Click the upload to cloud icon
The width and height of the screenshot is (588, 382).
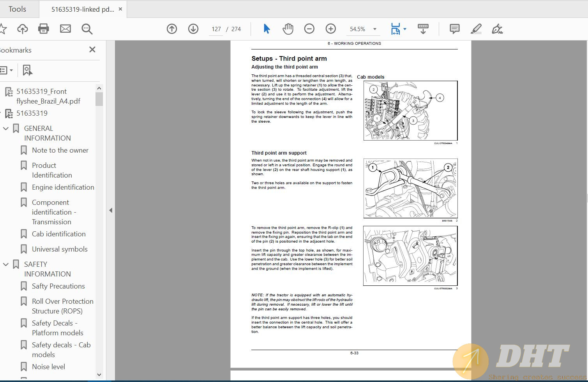pos(23,29)
